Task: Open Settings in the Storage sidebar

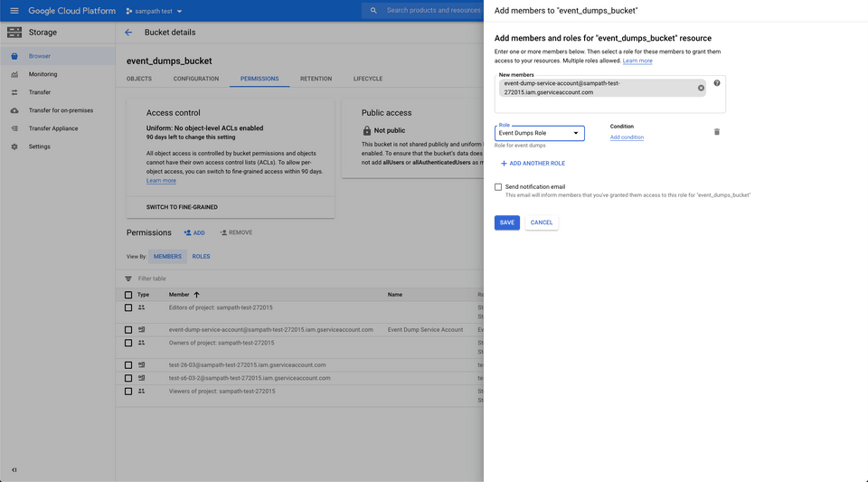Action: click(x=39, y=146)
